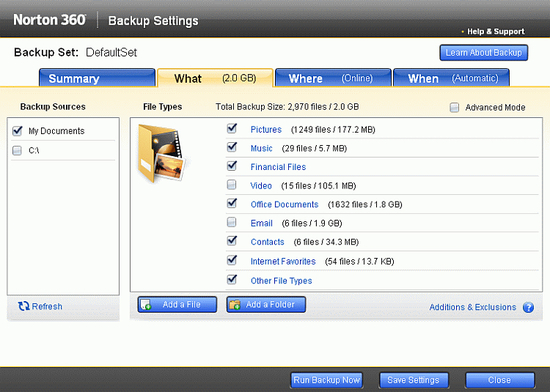Open the Where (Online) tab
This screenshot has width=550, height=392.
pos(333,78)
